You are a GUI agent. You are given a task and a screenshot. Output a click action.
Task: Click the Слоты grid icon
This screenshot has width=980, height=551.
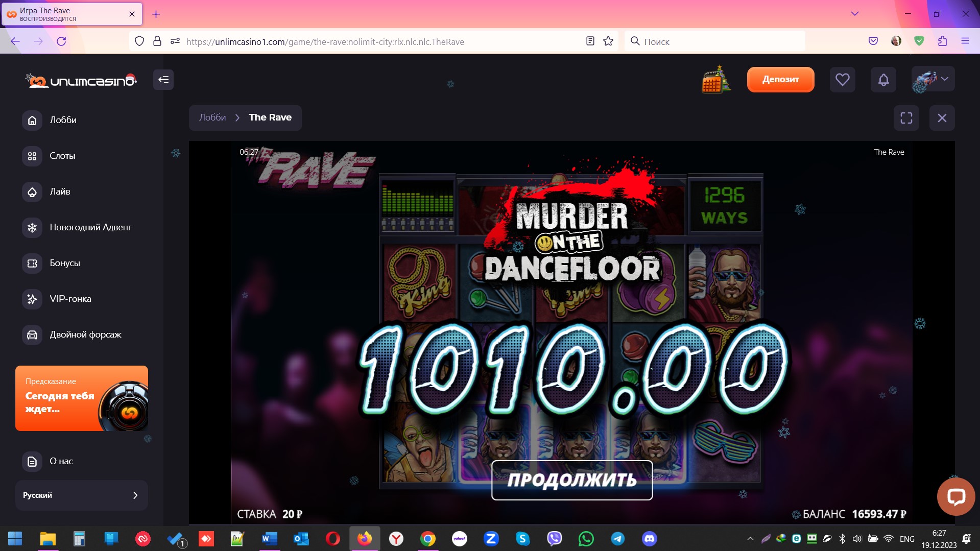coord(32,156)
